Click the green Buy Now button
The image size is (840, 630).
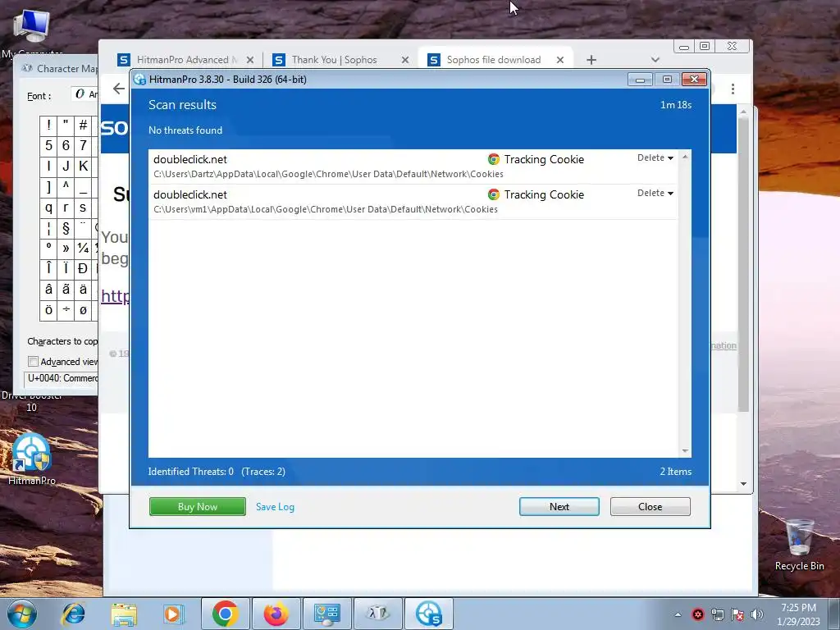[197, 507]
